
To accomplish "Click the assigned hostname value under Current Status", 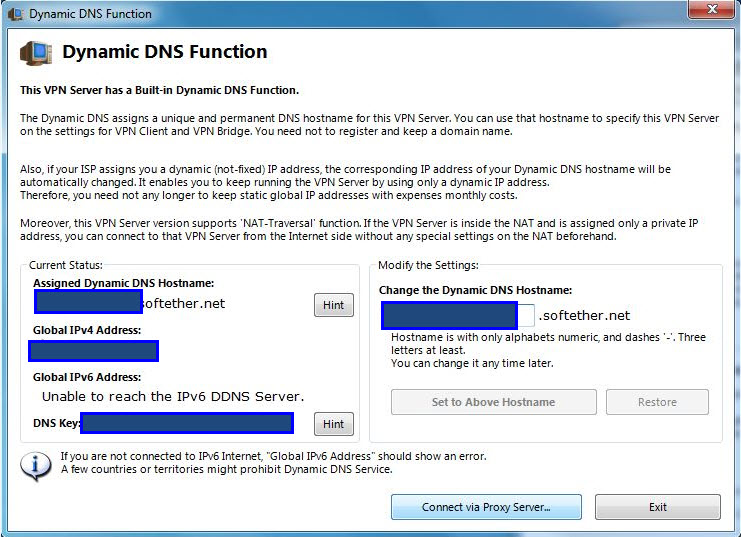I will (x=88, y=303).
